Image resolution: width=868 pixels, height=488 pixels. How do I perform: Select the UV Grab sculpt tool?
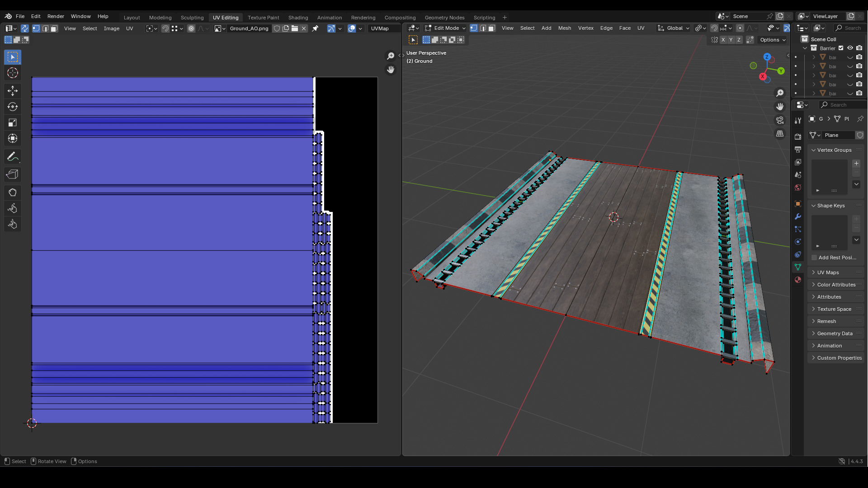point(13,192)
